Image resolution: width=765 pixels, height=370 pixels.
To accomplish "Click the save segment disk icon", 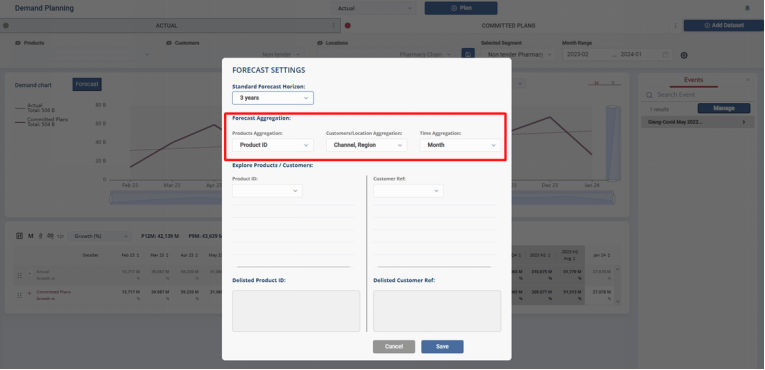I will [467, 55].
